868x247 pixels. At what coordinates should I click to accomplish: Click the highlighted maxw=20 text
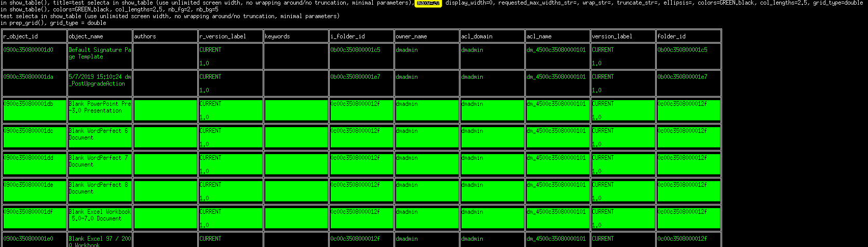(428, 3)
